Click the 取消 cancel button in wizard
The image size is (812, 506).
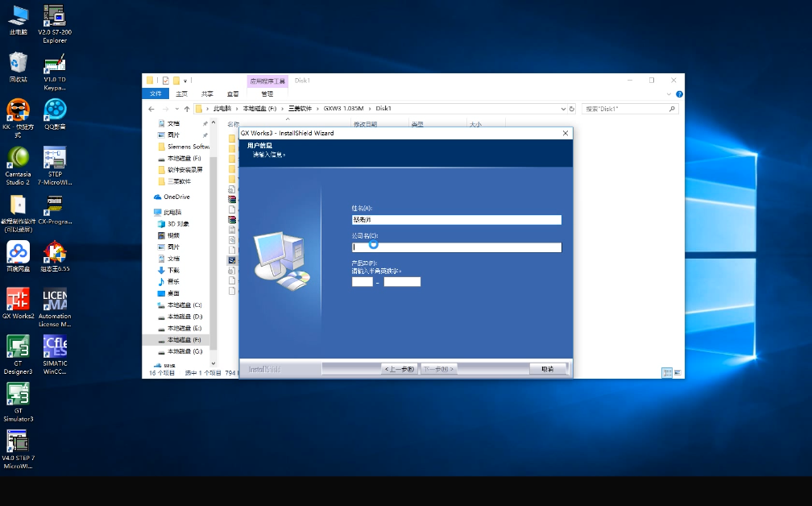pyautogui.click(x=548, y=369)
